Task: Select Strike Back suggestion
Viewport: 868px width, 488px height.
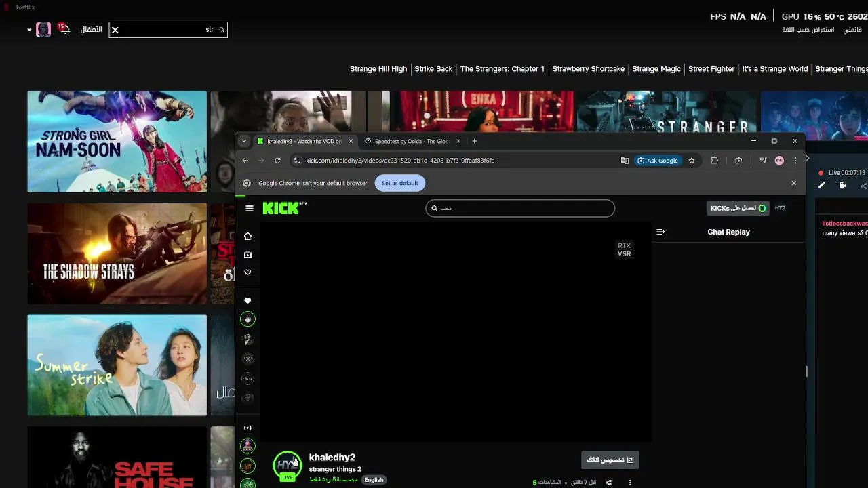Action: pyautogui.click(x=433, y=69)
